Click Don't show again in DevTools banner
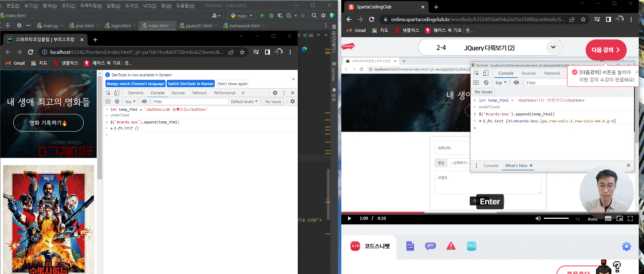644x274 pixels. click(232, 84)
